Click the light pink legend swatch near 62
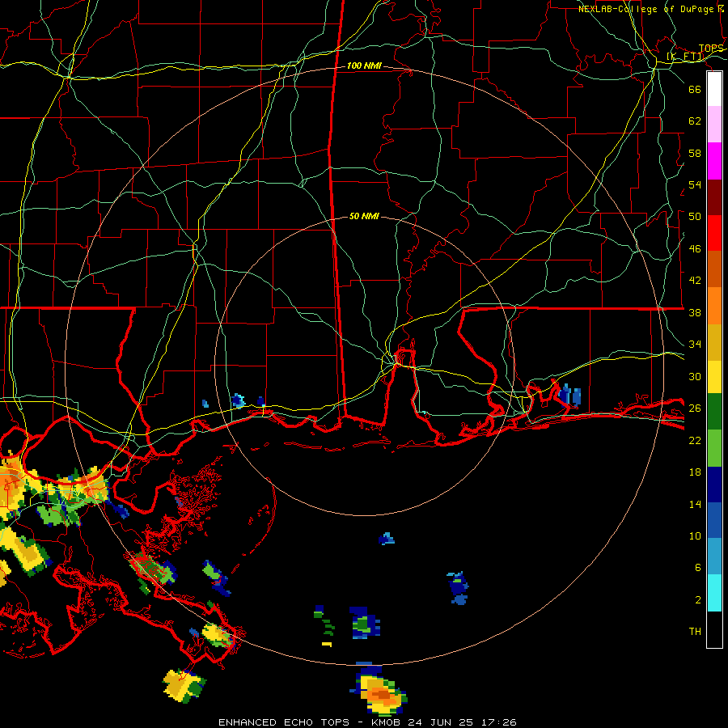 click(714, 124)
